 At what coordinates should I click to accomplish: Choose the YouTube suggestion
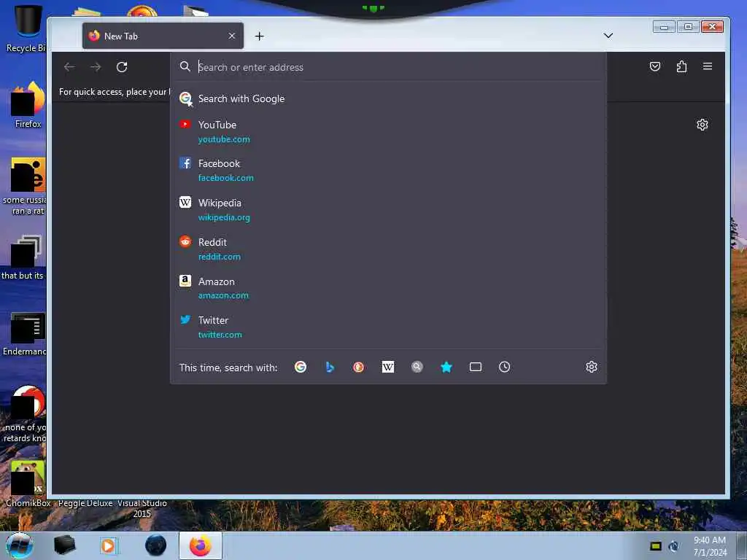(388, 131)
